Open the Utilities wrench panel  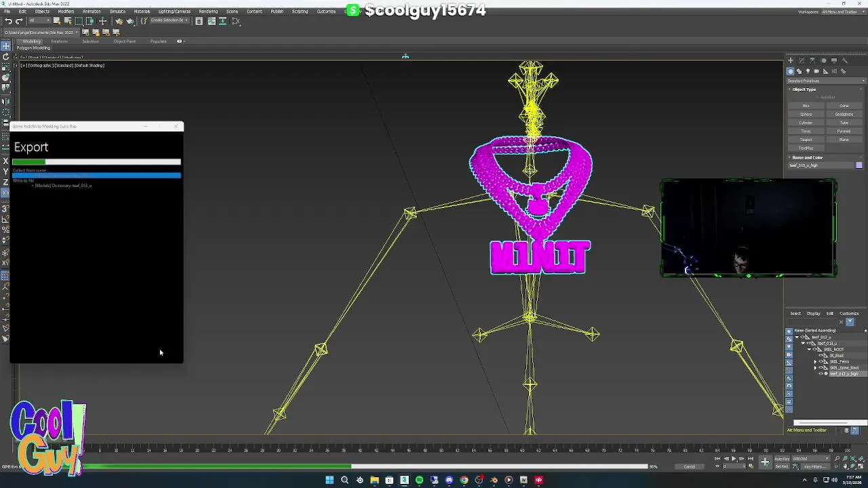(x=845, y=60)
